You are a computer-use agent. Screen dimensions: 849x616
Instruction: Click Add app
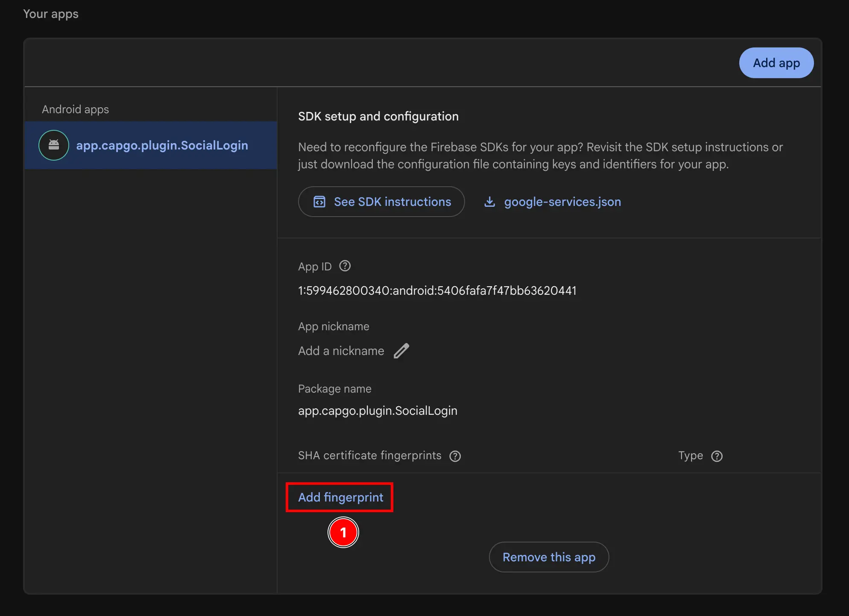(x=776, y=63)
